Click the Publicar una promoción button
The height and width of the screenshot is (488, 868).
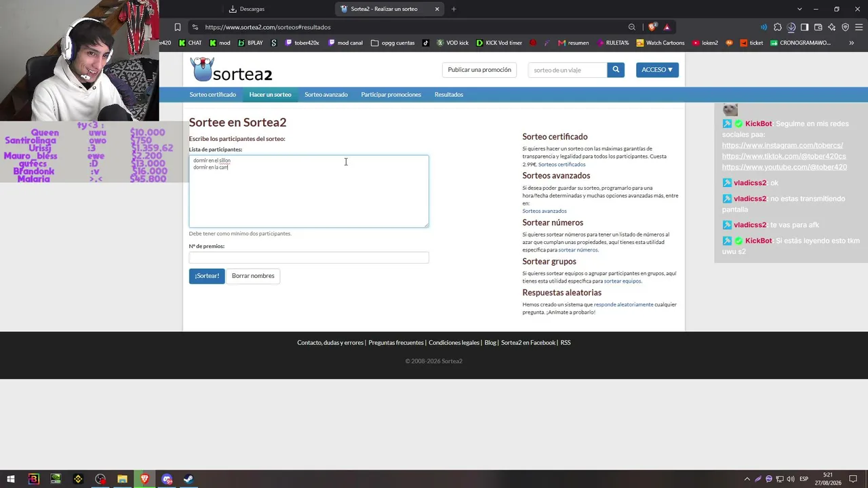point(479,70)
